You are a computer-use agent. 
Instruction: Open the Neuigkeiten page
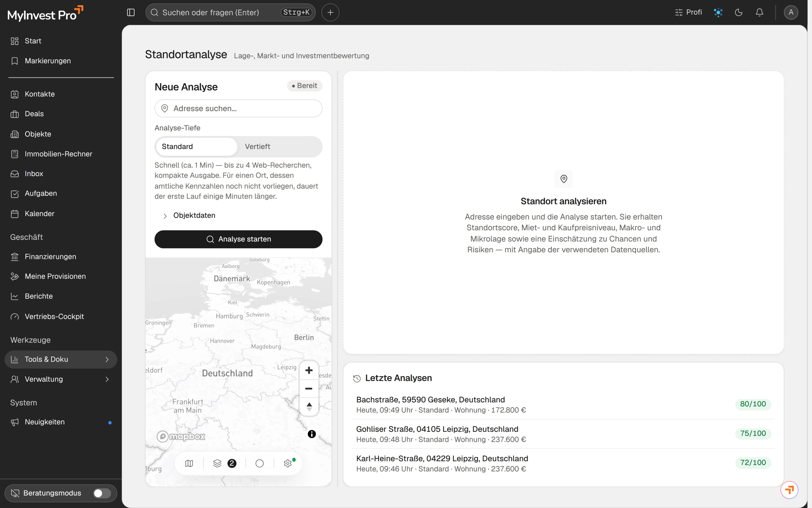61,422
